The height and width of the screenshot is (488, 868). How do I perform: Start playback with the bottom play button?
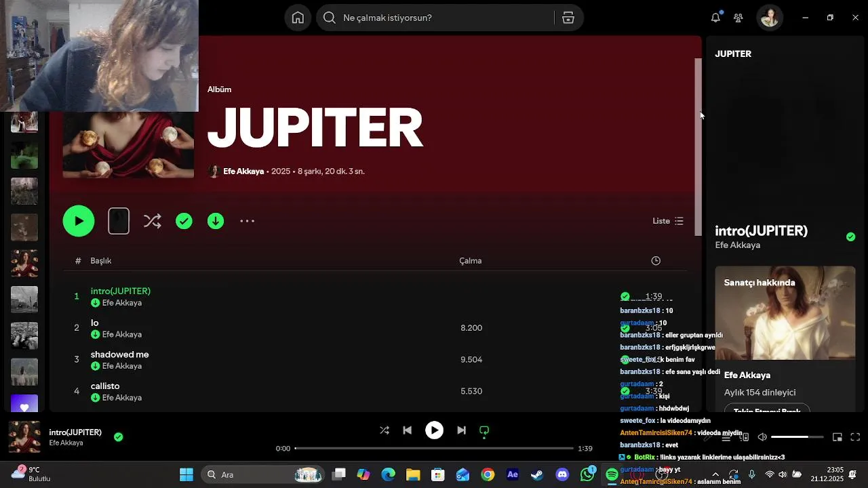click(x=434, y=430)
